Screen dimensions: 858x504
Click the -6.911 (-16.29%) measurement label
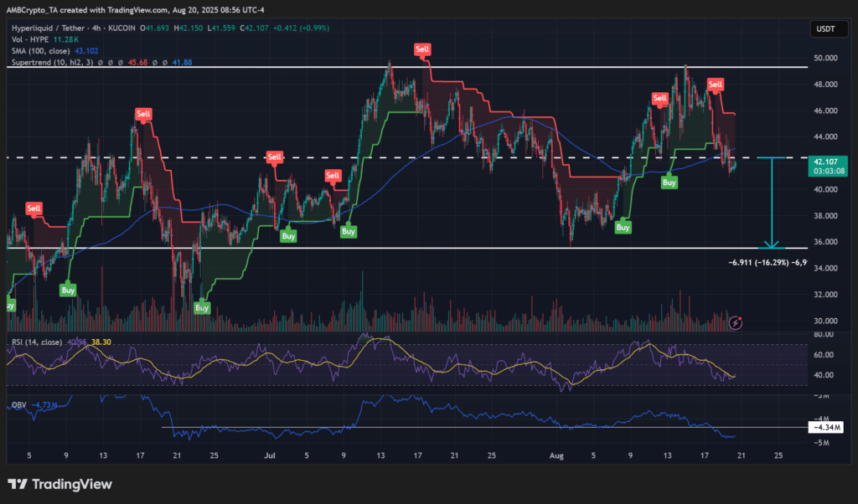point(767,263)
